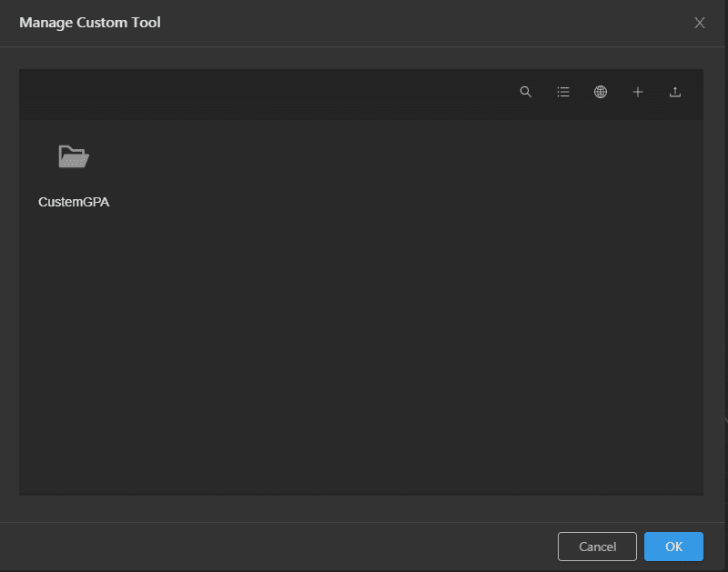
Task: Click the CustemGPA folder name label
Action: tap(74, 202)
